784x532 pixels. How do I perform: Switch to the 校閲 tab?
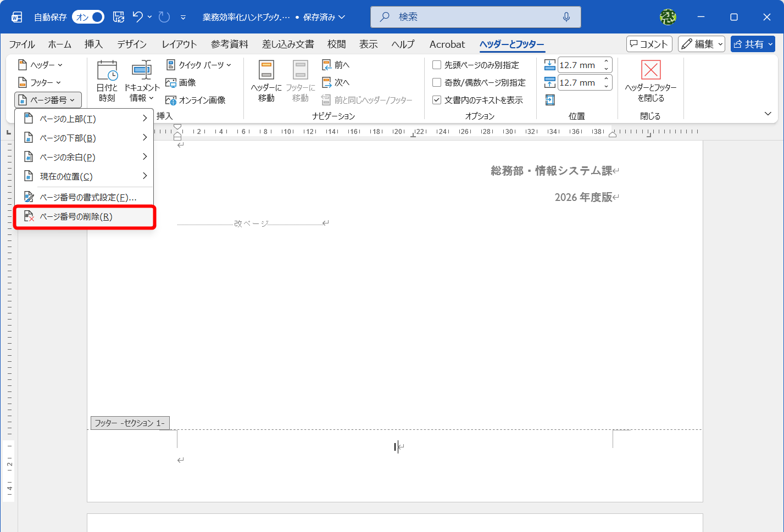click(337, 44)
